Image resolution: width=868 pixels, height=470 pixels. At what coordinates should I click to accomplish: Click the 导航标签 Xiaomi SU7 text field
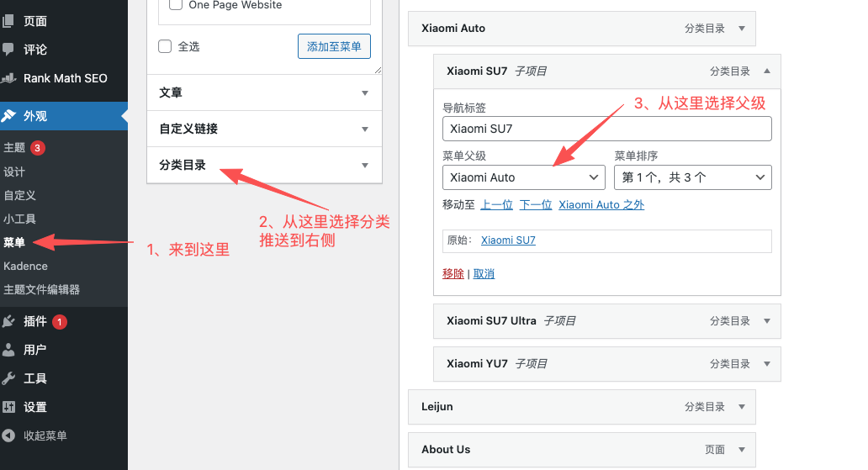point(606,129)
